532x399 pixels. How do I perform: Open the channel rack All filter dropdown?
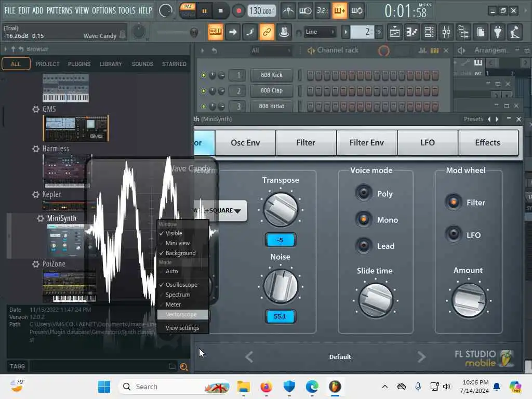(271, 50)
